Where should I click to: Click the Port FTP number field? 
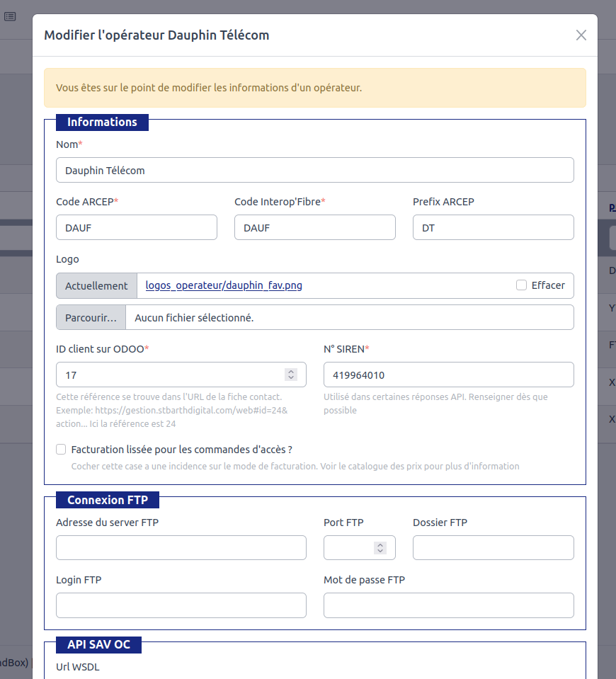(x=347, y=548)
